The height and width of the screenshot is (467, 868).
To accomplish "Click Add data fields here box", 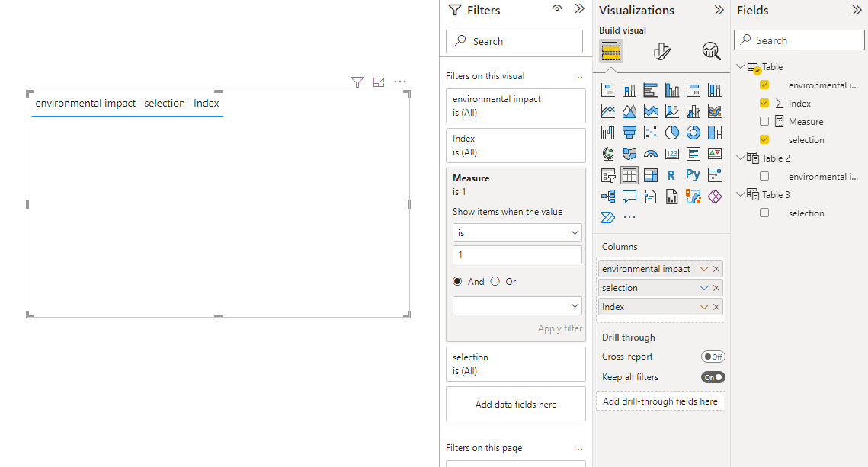I will [x=516, y=404].
